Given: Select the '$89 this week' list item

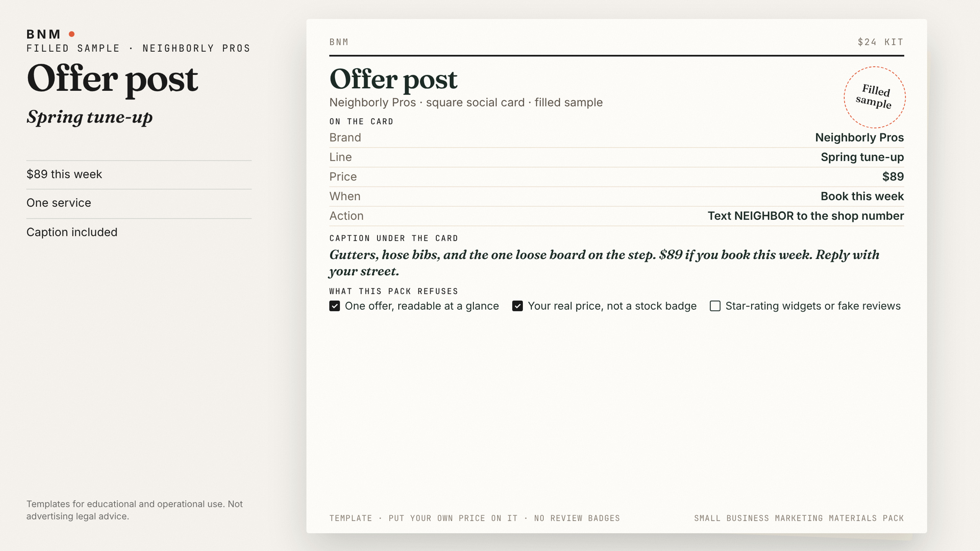Looking at the screenshot, I should point(139,174).
